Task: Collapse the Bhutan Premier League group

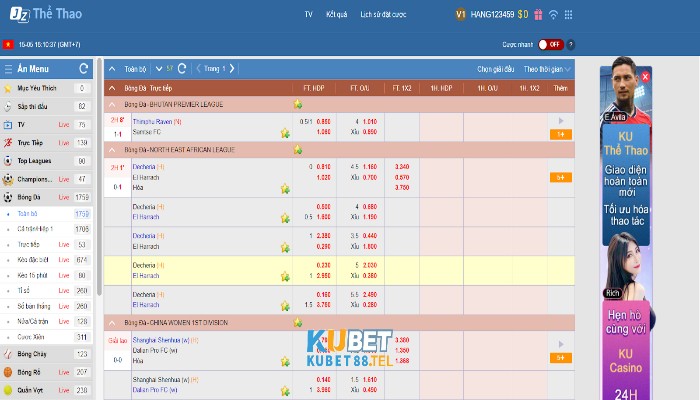Action: [x=112, y=104]
